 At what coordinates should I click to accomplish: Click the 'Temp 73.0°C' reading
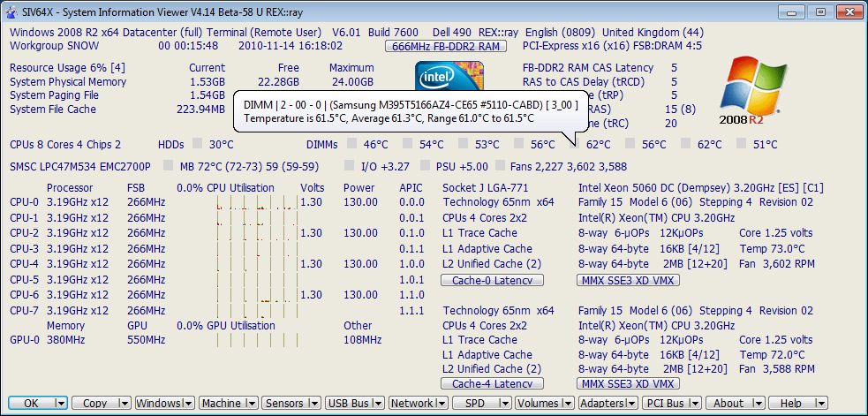[772, 249]
